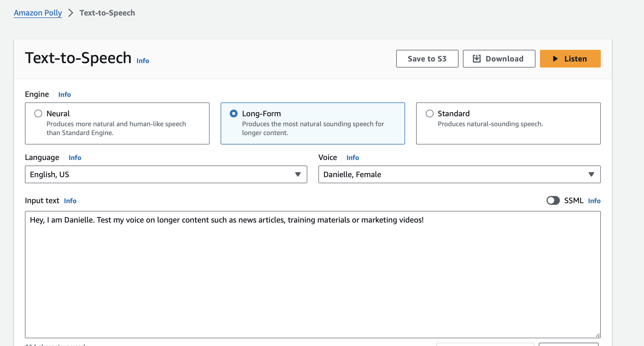Click Info next to Text-to-Speech title
644x346 pixels.
143,61
